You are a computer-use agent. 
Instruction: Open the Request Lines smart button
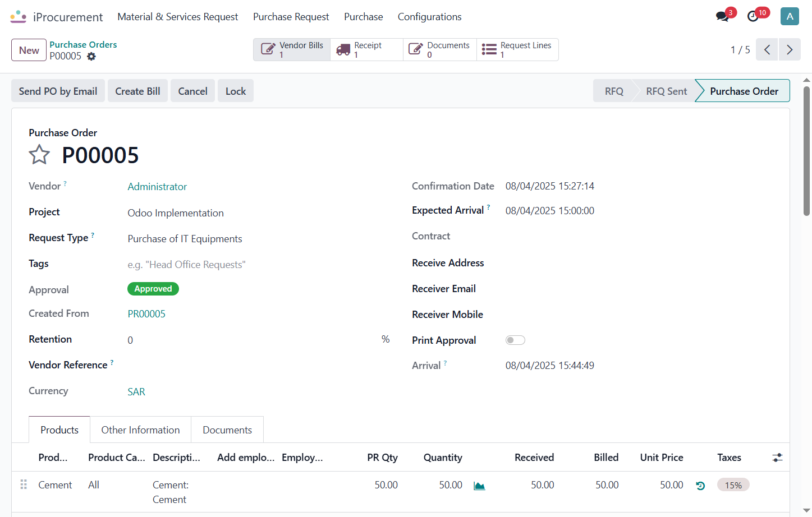coord(517,49)
